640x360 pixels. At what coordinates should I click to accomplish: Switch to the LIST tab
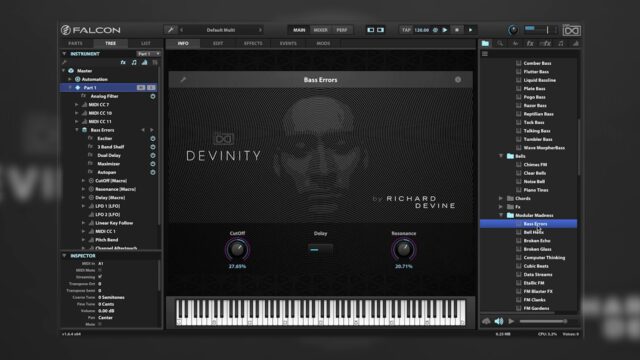(146, 43)
